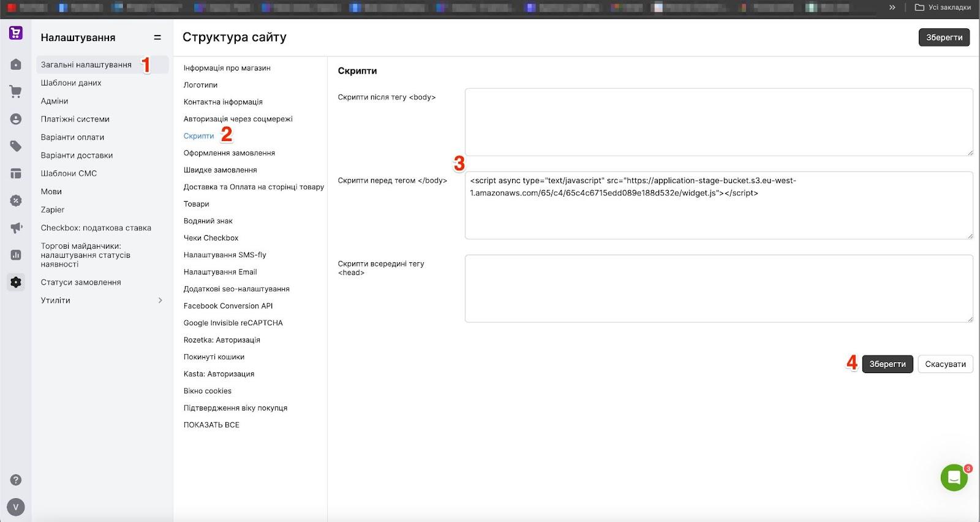Image resolution: width=980 pixels, height=522 pixels.
Task: Open the price tag products icon
Action: pyautogui.click(x=16, y=146)
